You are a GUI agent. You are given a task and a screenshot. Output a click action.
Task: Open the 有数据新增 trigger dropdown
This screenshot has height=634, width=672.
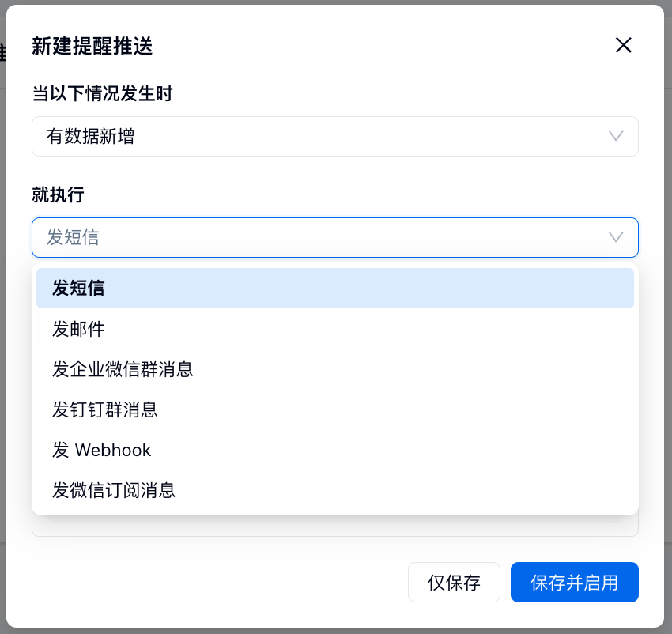316,136
